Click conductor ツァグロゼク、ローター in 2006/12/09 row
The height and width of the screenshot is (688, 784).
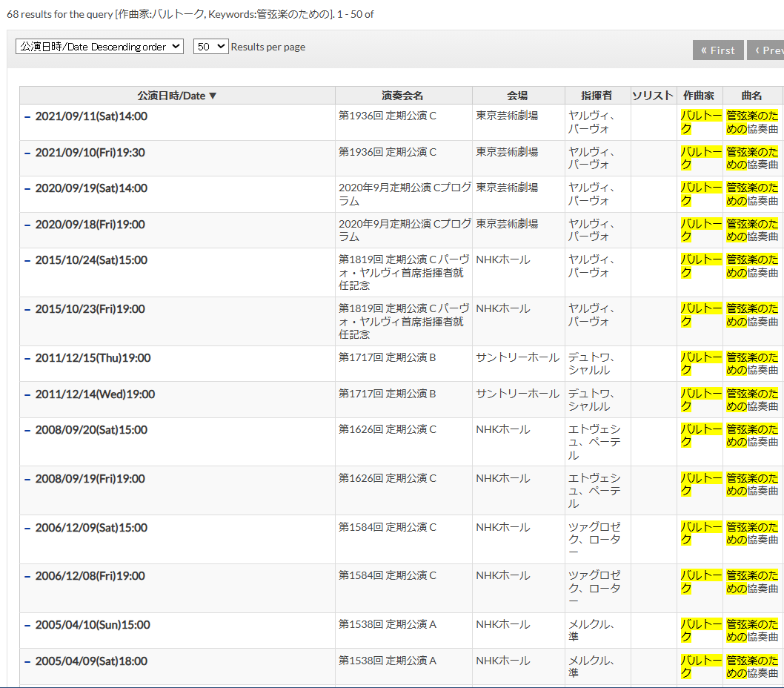[594, 540]
